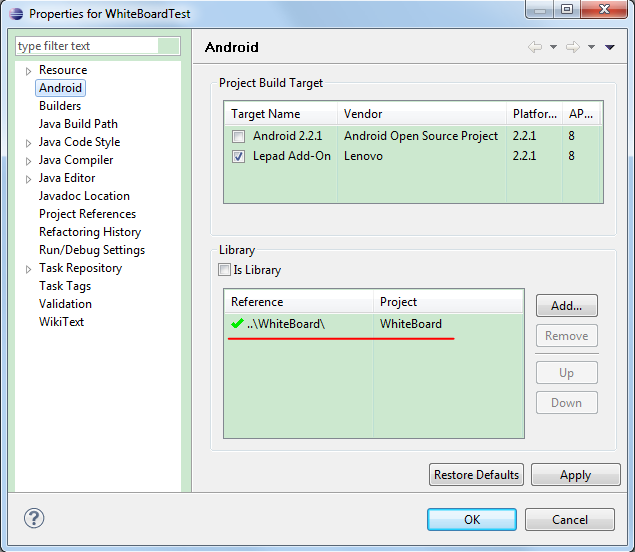The image size is (635, 552).
Task: Click the Down button
Action: point(567,403)
